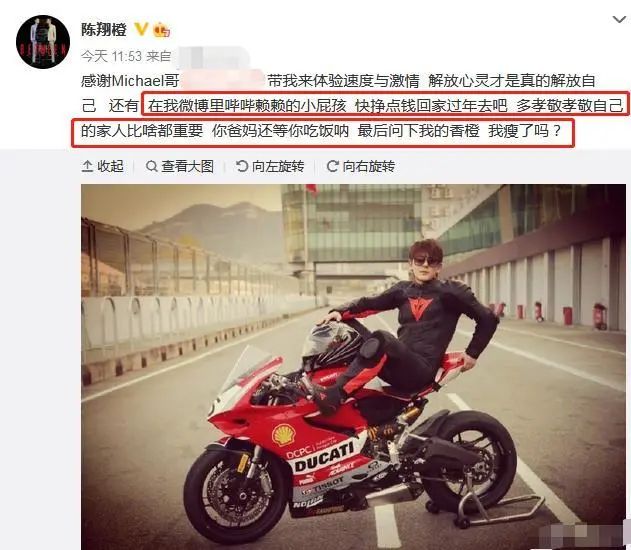This screenshot has height=550, width=631.
Task: Rotate photo using 向左旋转 label
Action: [x=270, y=166]
